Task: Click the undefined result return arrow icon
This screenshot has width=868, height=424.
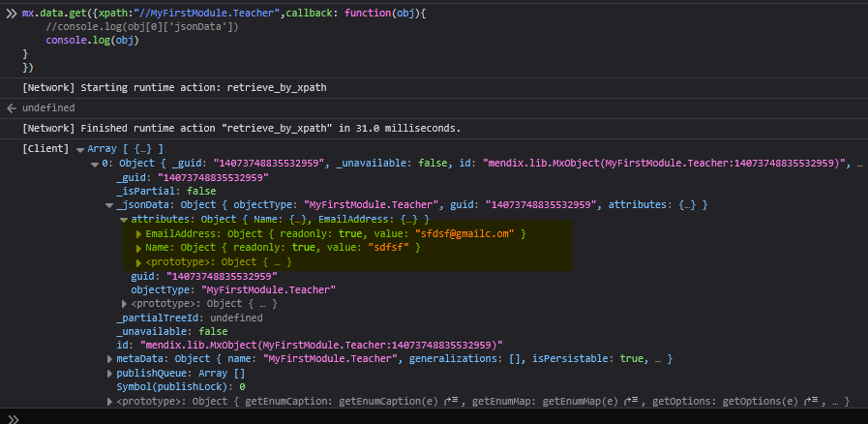Action: click(11, 108)
